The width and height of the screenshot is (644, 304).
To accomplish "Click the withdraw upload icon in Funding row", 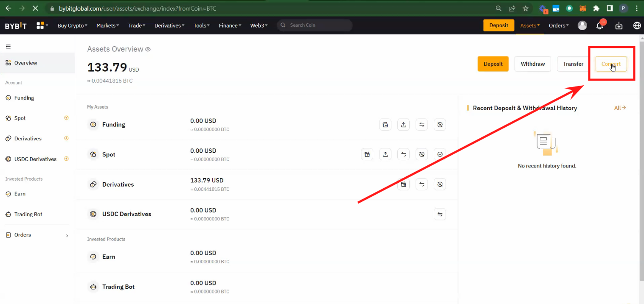I will click(x=403, y=125).
